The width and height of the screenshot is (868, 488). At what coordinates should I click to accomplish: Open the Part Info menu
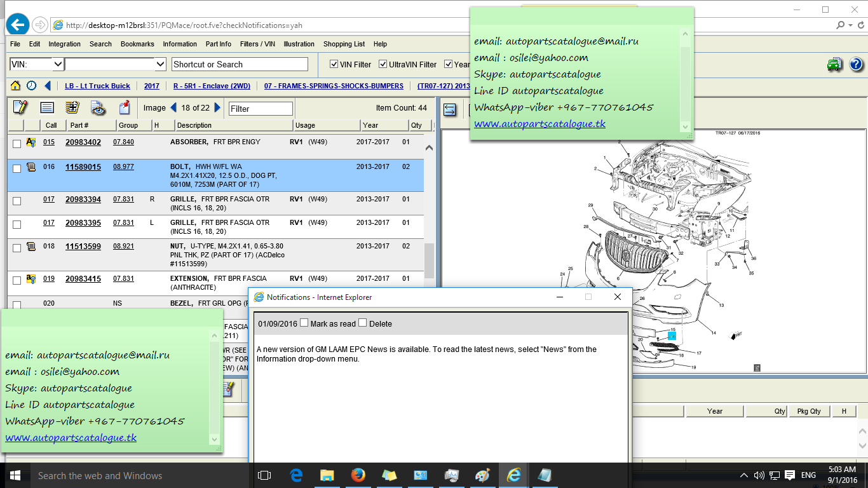[x=219, y=44]
